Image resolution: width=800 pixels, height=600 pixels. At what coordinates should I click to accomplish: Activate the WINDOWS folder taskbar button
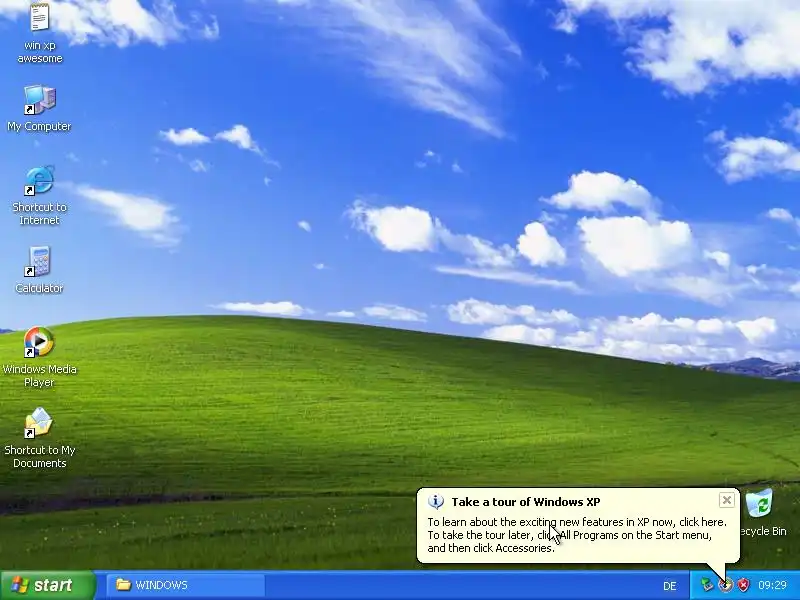[186, 585]
